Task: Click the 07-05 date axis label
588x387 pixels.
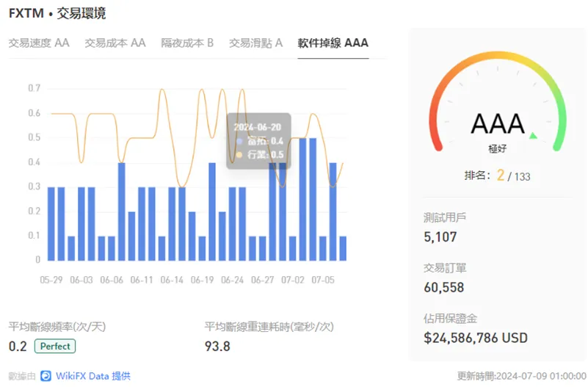Action: click(x=323, y=280)
